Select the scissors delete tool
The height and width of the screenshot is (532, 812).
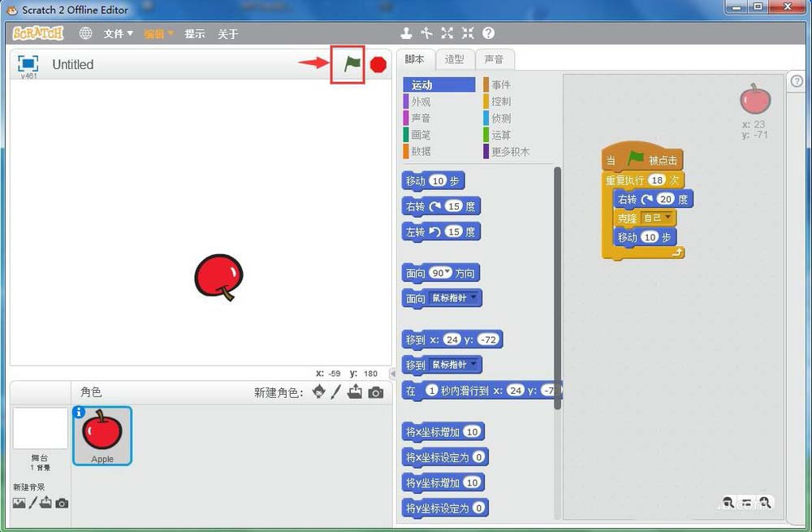pyautogui.click(x=426, y=33)
